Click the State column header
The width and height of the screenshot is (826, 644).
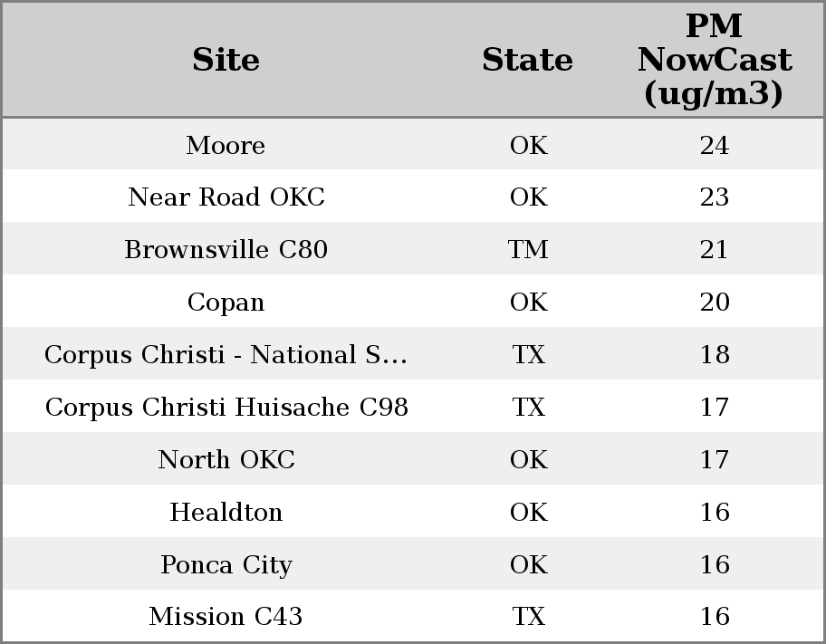click(527, 60)
